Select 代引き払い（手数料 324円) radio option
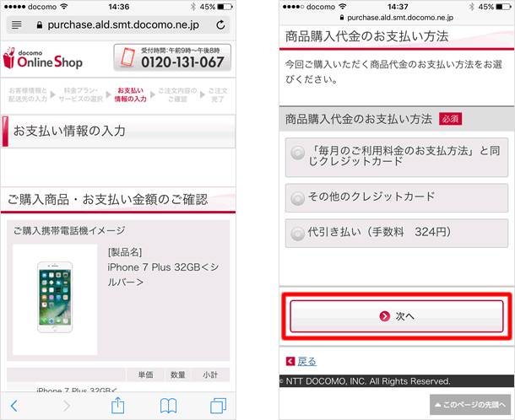The width and height of the screenshot is (515, 420). coord(397,234)
